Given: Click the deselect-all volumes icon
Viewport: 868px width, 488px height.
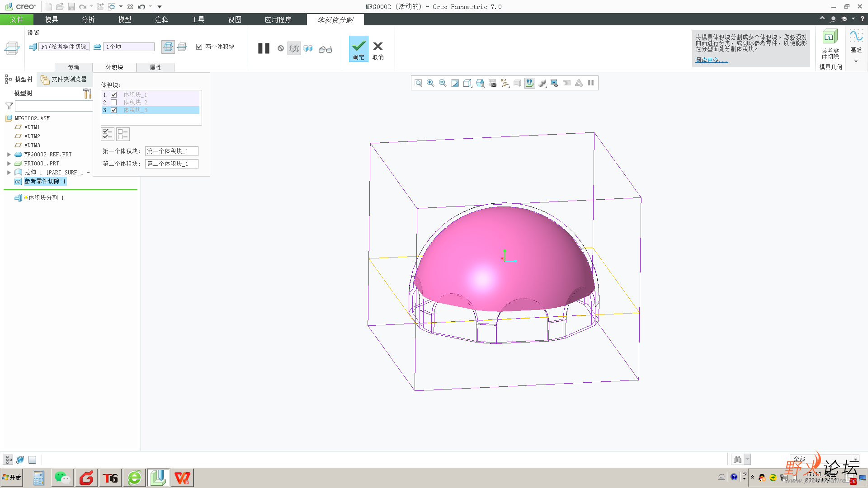Looking at the screenshot, I should pos(123,134).
